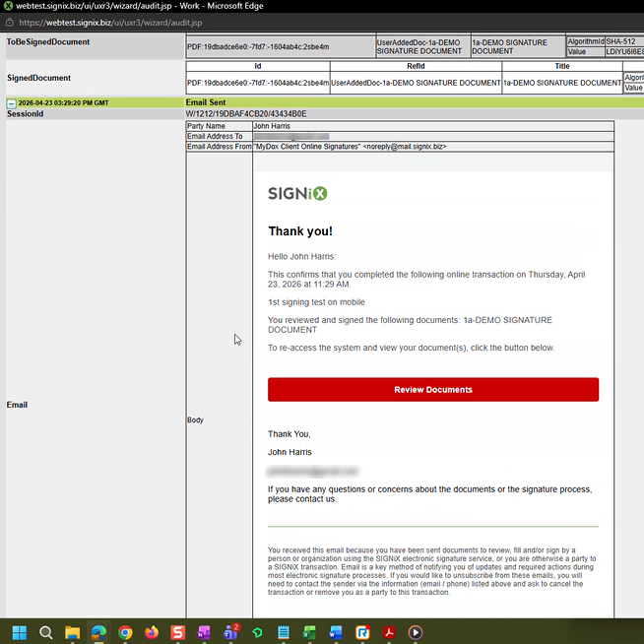Click the lock icon in the address bar
This screenshot has height=644, width=644.
(9, 22)
